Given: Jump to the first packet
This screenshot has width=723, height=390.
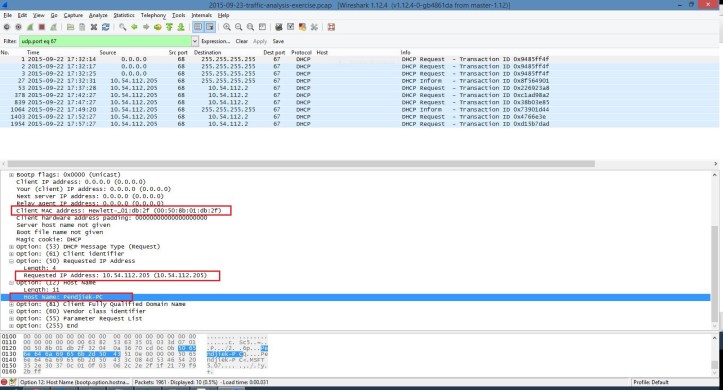Looking at the screenshot, I should pos(169,27).
